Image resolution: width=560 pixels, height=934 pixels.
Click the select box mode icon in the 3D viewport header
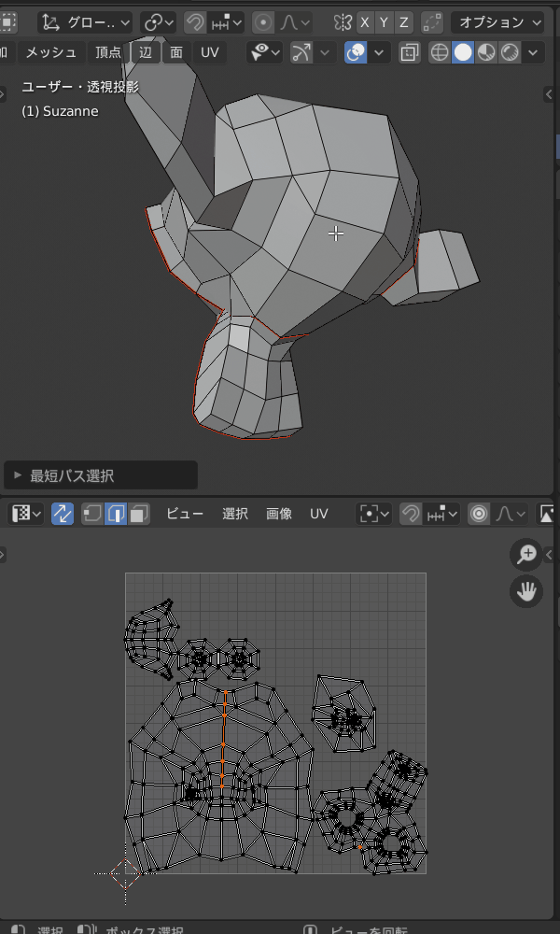(7, 22)
